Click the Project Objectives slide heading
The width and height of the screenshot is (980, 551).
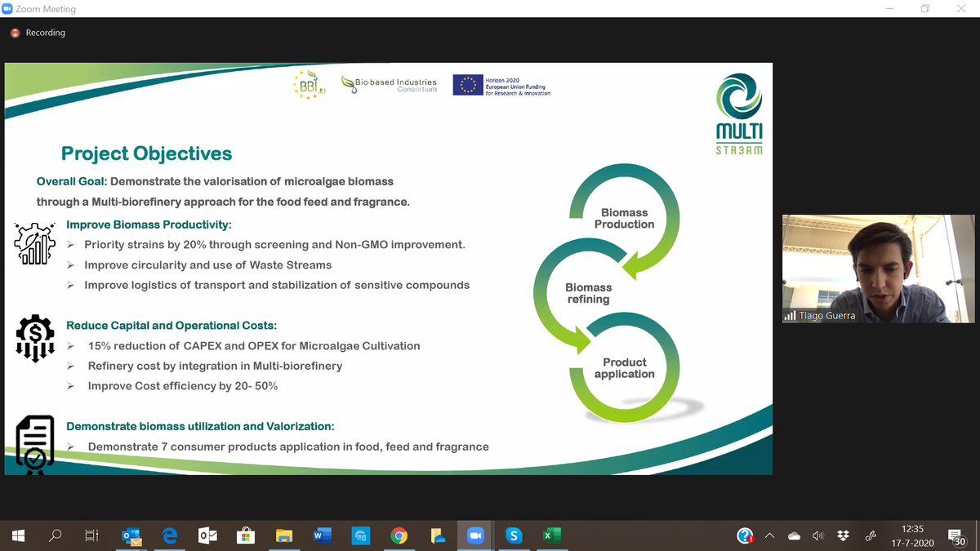click(x=147, y=153)
